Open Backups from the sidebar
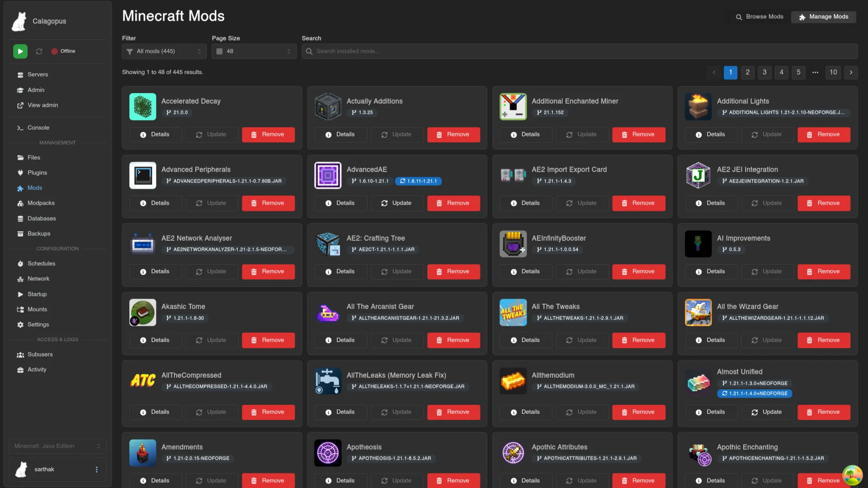This screenshot has width=868, height=488. pos(39,234)
